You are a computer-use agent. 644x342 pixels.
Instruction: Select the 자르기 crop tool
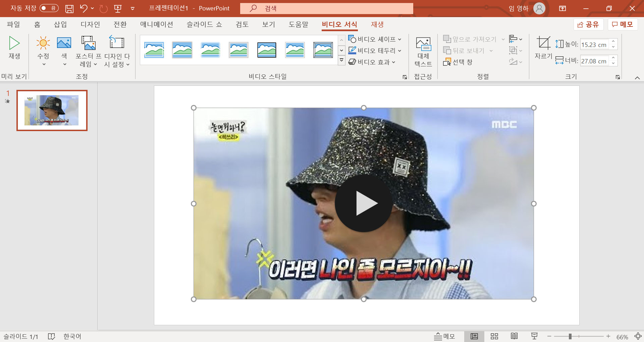click(x=543, y=48)
